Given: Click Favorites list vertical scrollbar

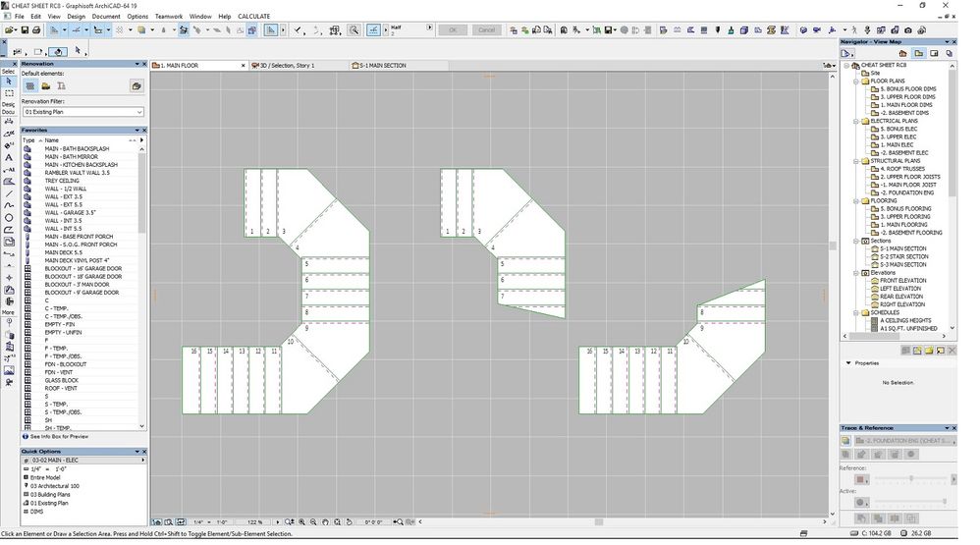Looking at the screenshot, I should point(141,288).
